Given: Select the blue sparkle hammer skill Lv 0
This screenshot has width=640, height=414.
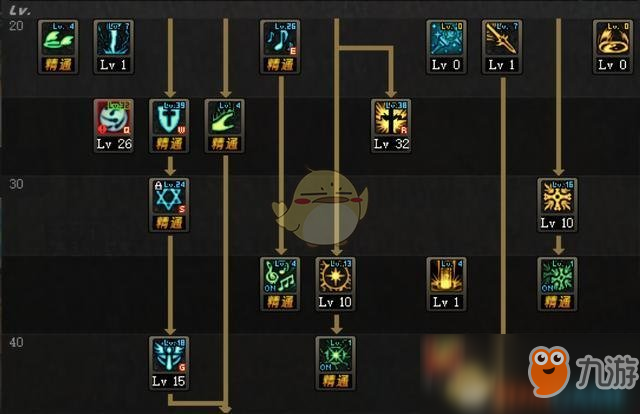Looking at the screenshot, I should pos(447,47).
